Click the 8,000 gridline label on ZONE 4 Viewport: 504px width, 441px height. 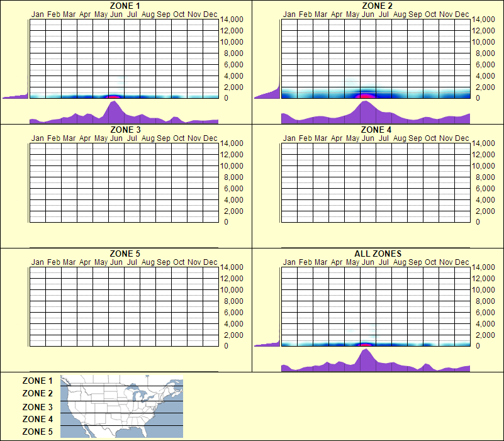pos(486,177)
